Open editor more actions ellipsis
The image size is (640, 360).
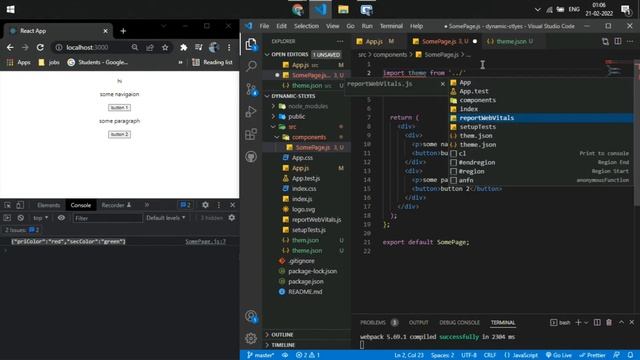[x=630, y=41]
